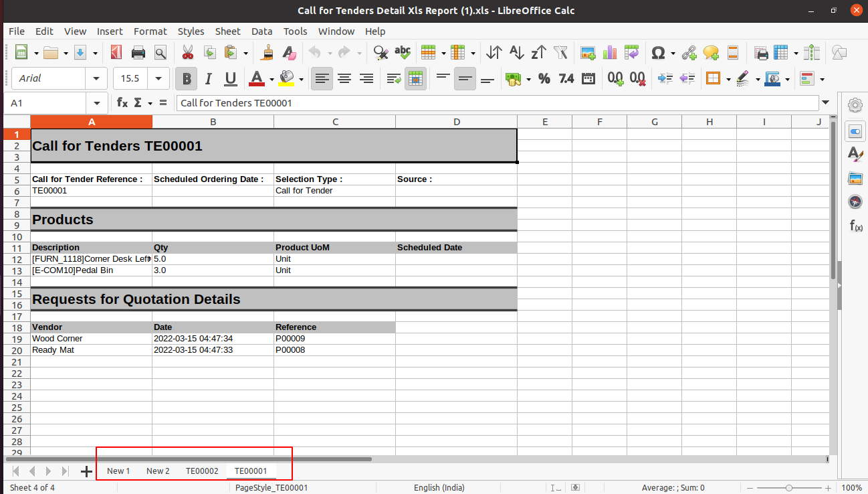Expand Background Color dropdown arrow
This screenshot has height=494, width=868.
[302, 79]
